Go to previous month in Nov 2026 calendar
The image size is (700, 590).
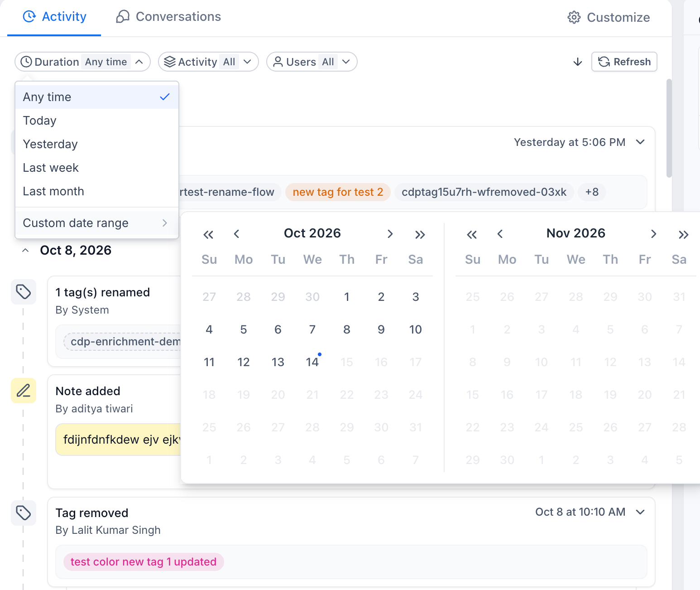500,234
